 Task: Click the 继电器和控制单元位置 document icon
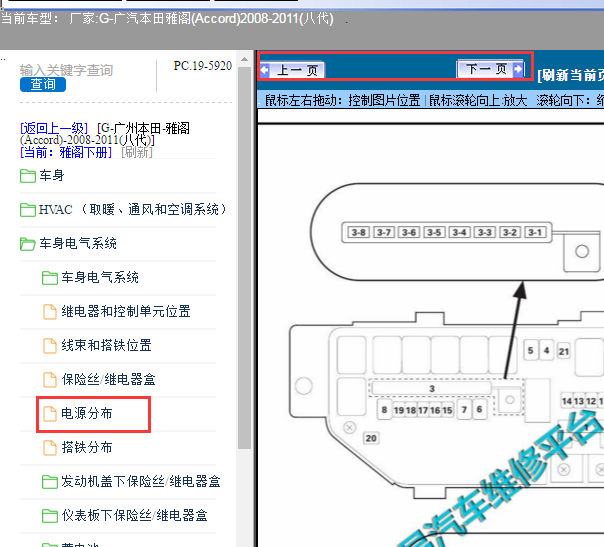tap(50, 312)
